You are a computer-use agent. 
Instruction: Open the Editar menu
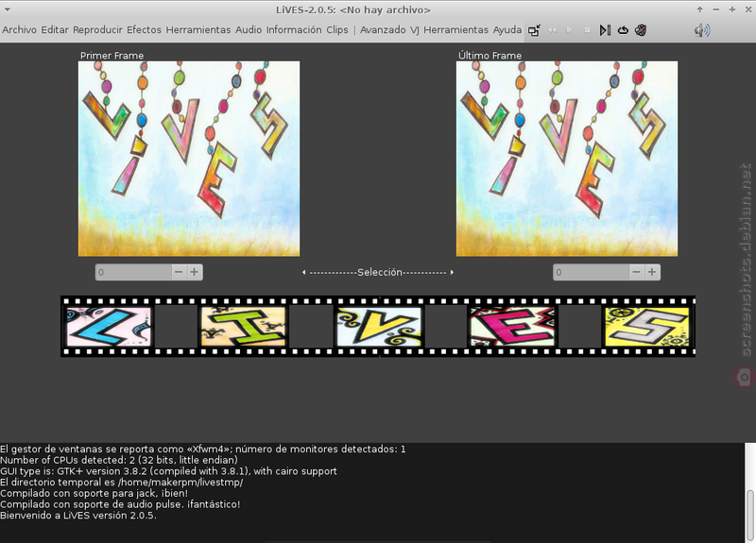(x=55, y=30)
